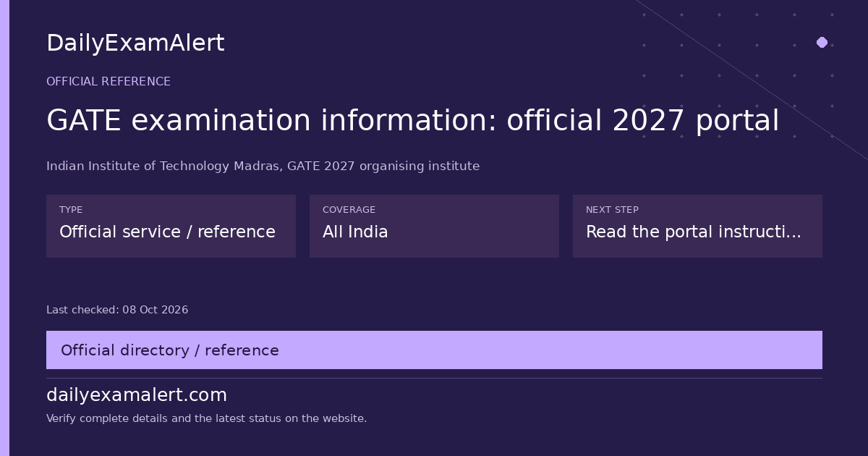The image size is (868, 456).
Task: Click the lavender circle icon in the corner
Action: [822, 42]
